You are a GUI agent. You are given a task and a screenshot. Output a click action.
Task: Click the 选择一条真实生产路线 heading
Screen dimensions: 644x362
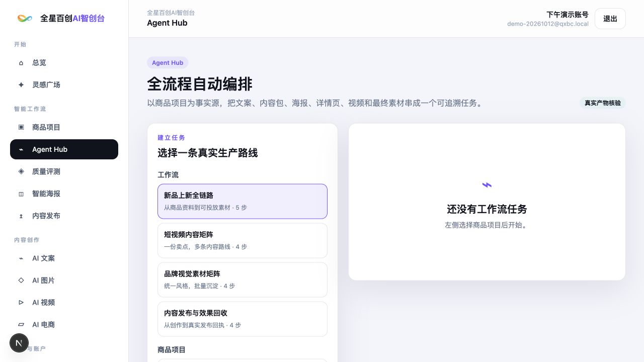coord(208,153)
